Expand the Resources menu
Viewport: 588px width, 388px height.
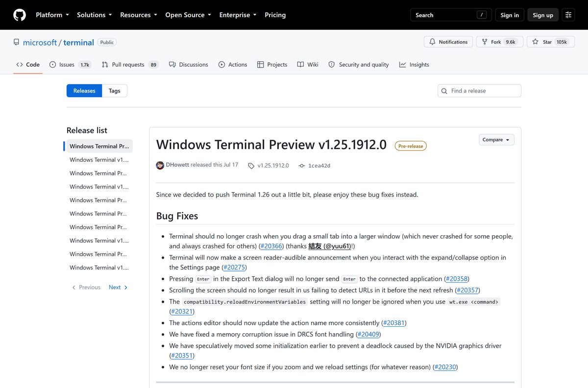(x=139, y=15)
